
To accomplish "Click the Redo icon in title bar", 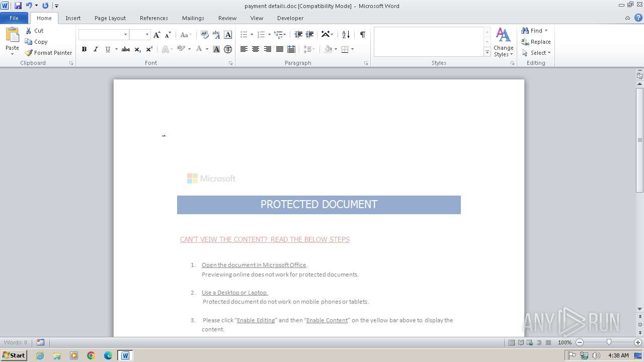I will tap(45, 6).
